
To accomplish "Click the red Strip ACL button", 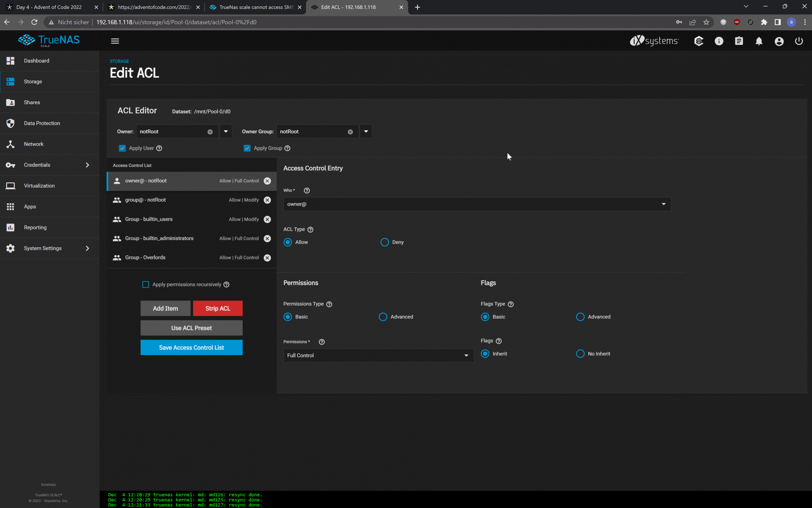I will (x=218, y=309).
